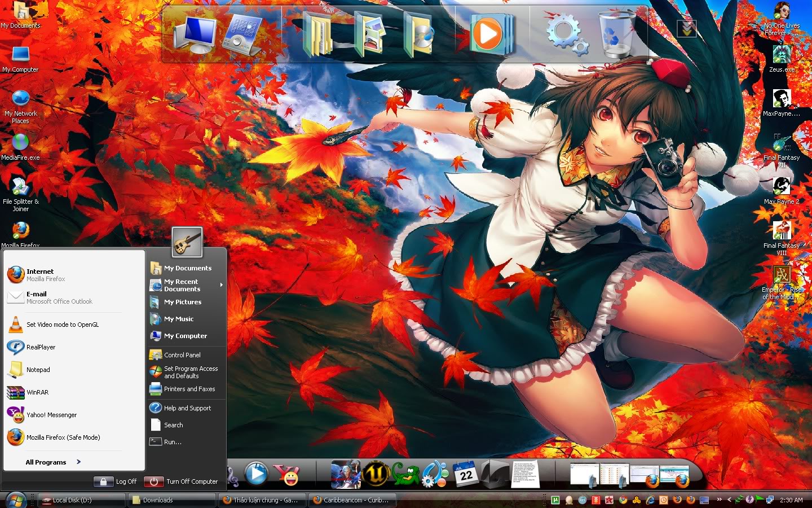Click the Start orb button
The image size is (812, 508).
click(16, 500)
